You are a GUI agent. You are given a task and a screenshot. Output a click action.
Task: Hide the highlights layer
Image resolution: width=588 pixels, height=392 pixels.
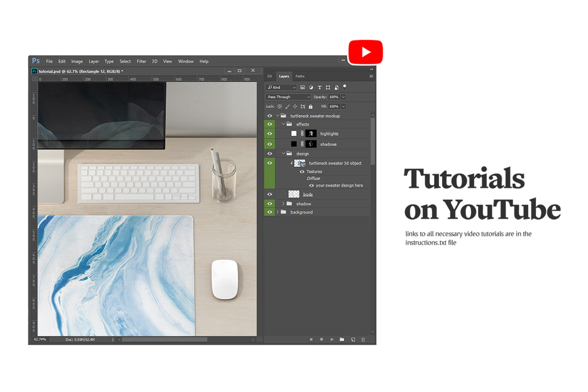coord(269,133)
